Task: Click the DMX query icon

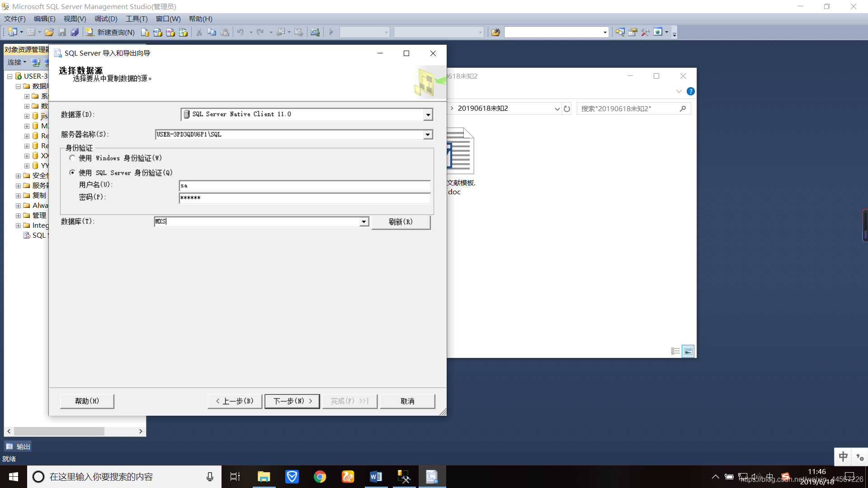Action: coord(170,32)
